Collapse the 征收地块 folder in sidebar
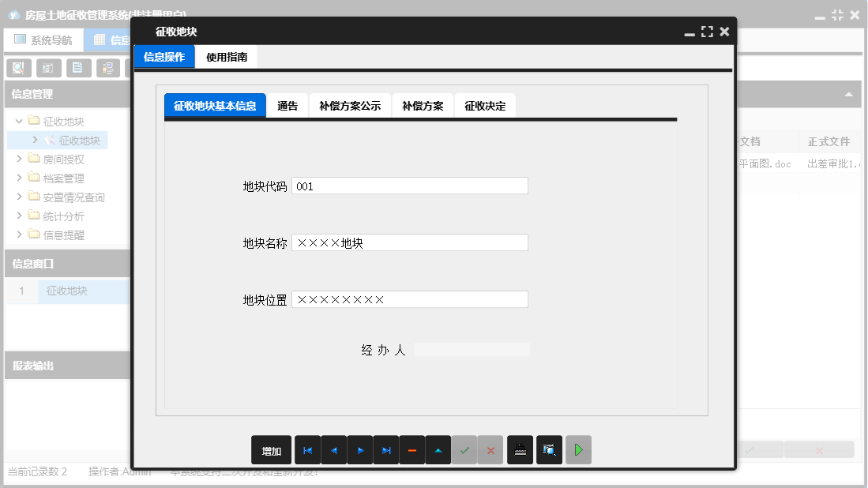868x488 pixels. (18, 121)
